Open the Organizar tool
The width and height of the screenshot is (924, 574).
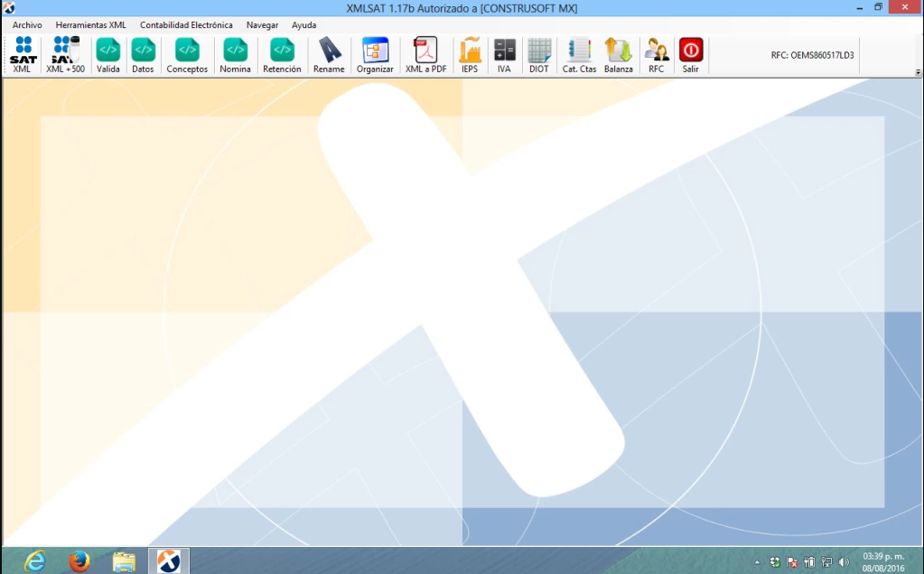(375, 55)
